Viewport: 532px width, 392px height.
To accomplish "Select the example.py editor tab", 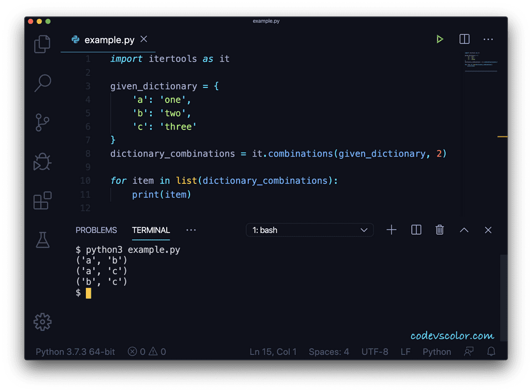I will (108, 39).
